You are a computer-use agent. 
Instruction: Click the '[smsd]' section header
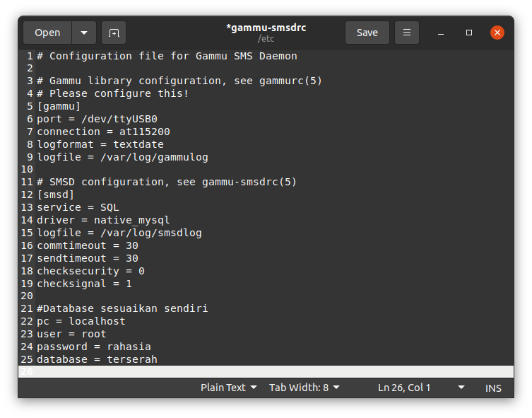click(x=55, y=195)
